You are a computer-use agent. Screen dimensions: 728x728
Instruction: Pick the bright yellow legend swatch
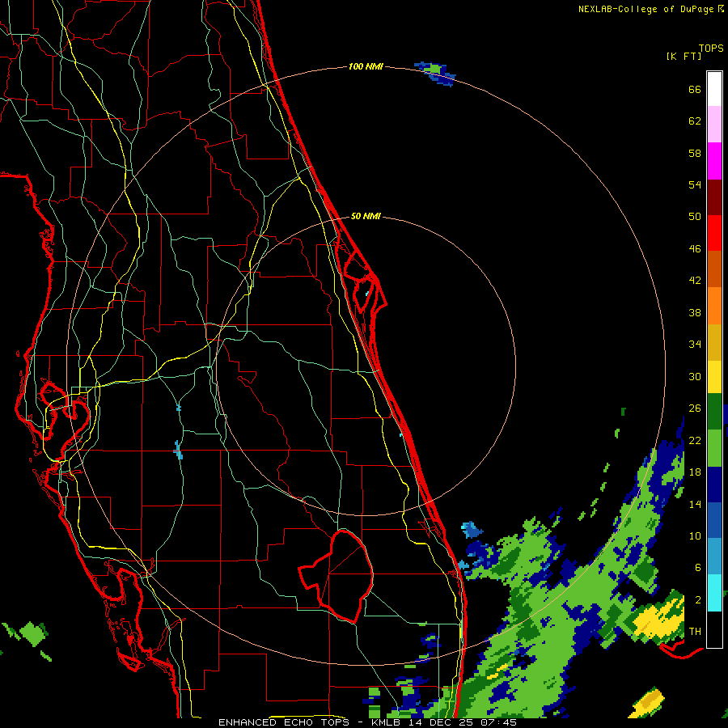click(x=714, y=376)
